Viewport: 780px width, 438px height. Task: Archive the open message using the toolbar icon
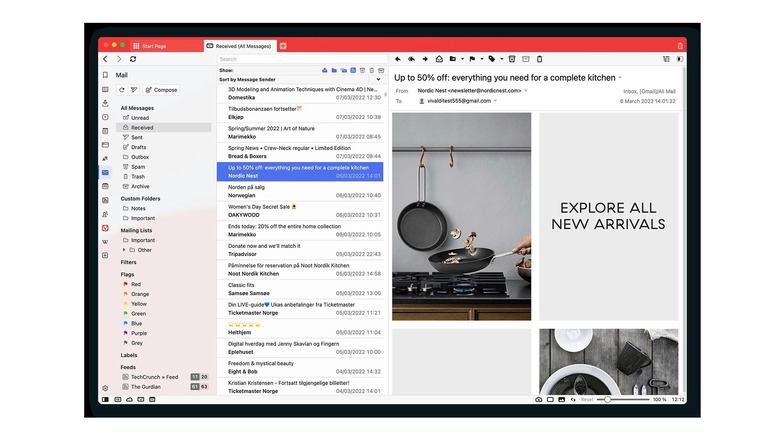[525, 59]
